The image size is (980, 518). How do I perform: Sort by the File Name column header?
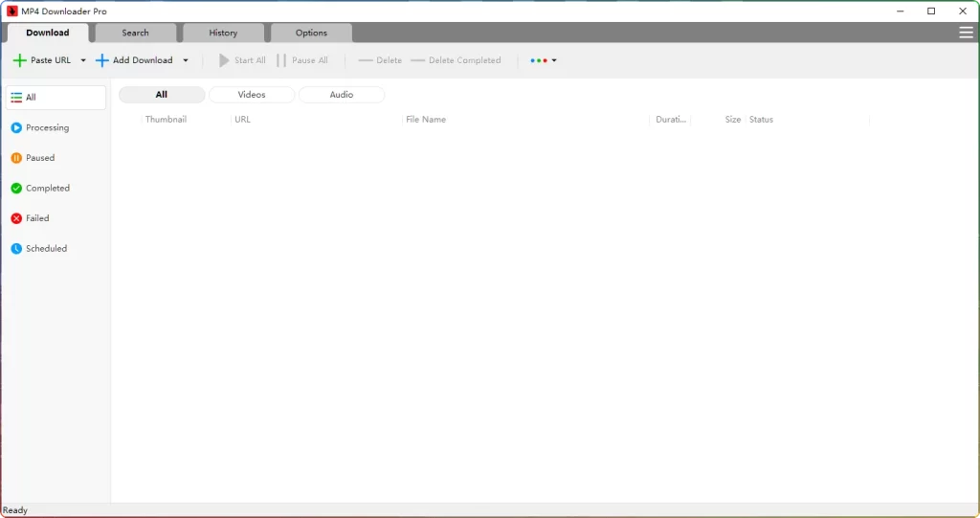[426, 120]
